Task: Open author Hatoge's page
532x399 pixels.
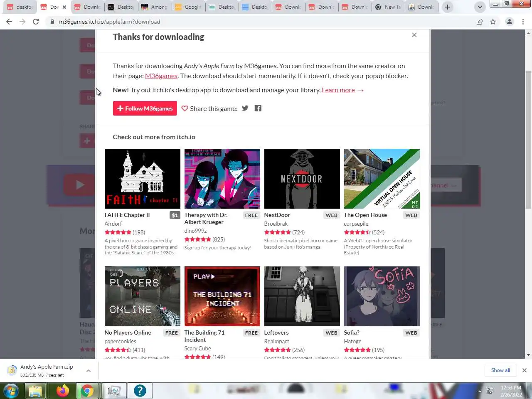Action: coord(353,341)
